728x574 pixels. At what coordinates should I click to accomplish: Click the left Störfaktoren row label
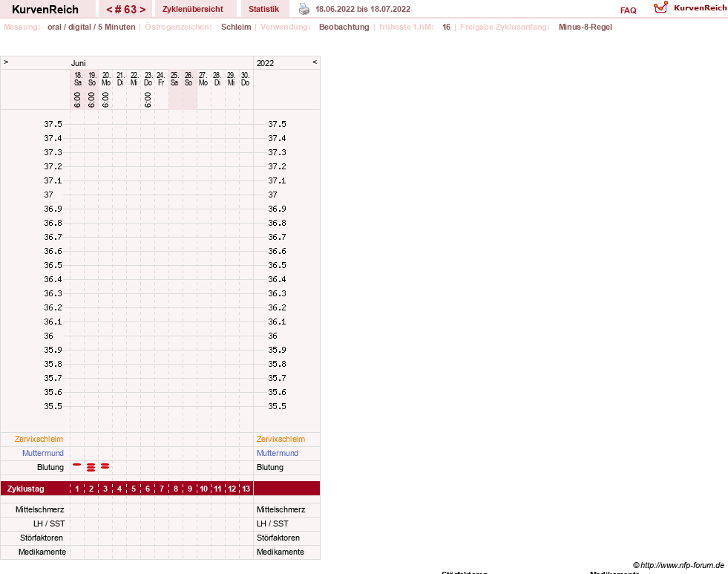(x=42, y=538)
